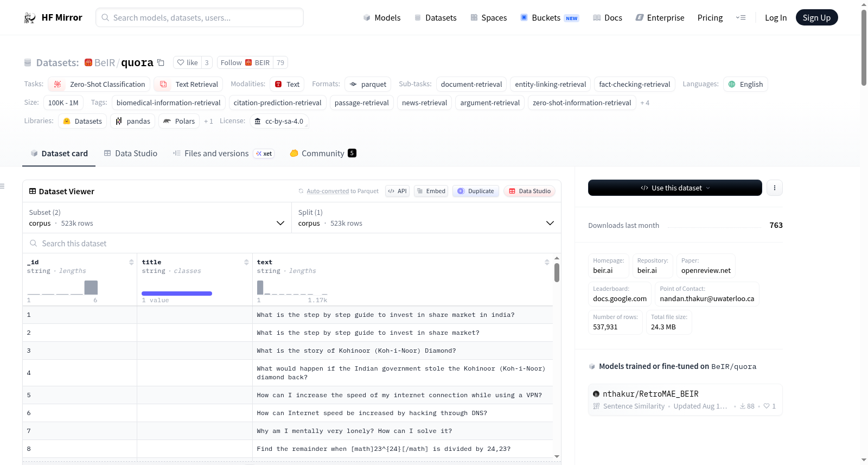
Task: Click row "How can Internet speed be increased"
Action: (288, 413)
